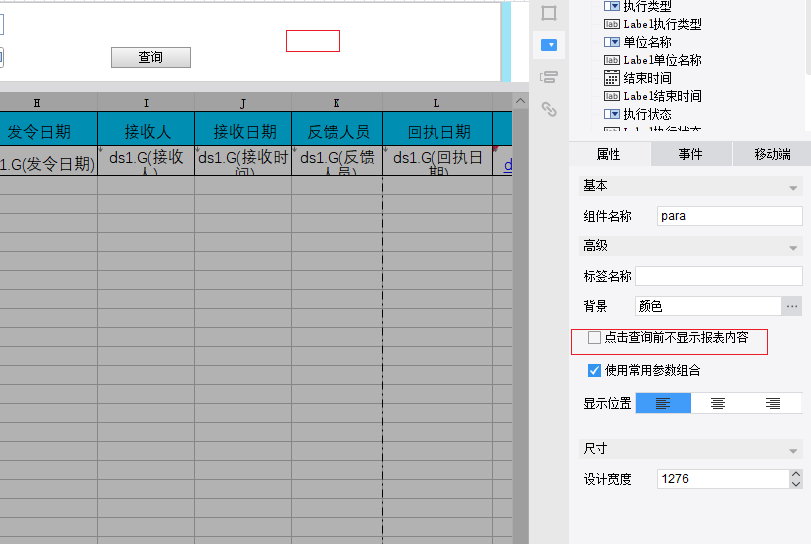The image size is (811, 544).
Task: Enable 点击查询前不显示报表内容 checkbox
Action: 594,338
